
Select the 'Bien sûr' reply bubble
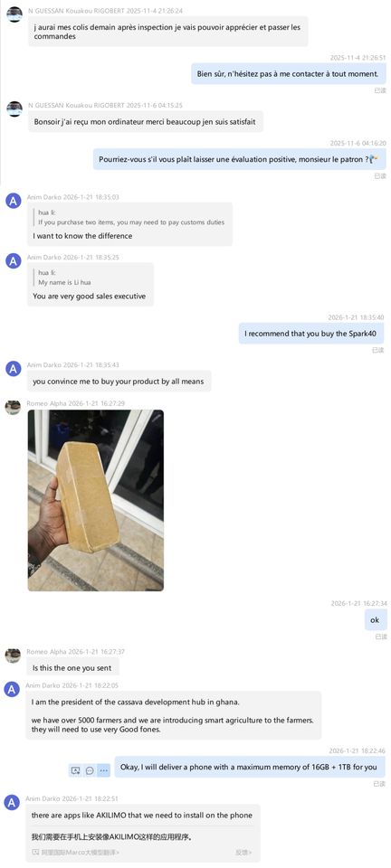(288, 73)
